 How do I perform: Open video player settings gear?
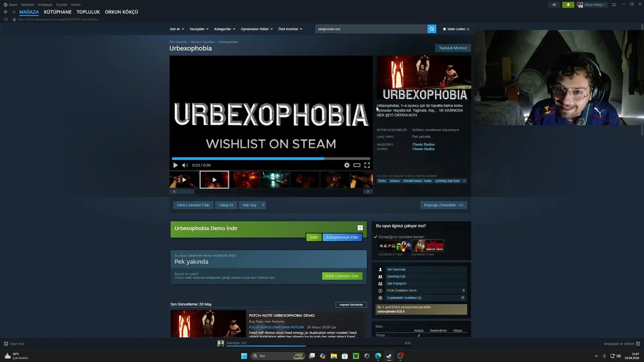tap(347, 165)
